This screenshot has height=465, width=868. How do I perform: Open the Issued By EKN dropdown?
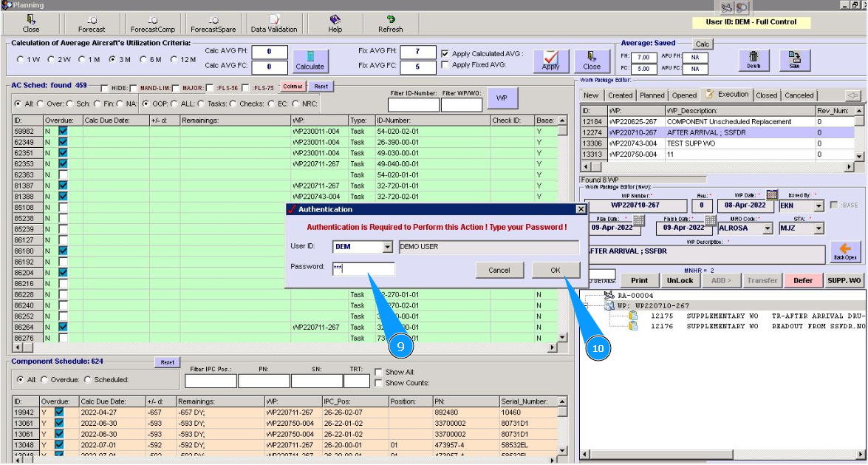819,206
